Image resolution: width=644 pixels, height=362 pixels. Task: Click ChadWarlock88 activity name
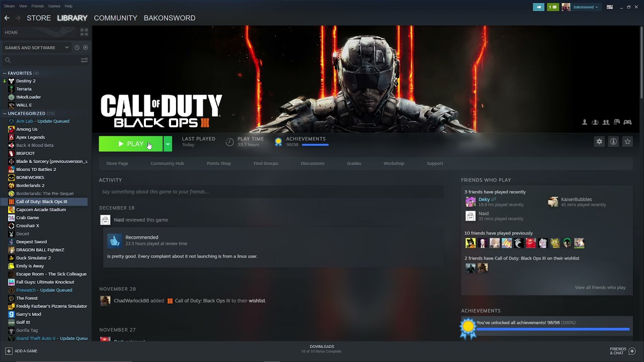click(131, 301)
